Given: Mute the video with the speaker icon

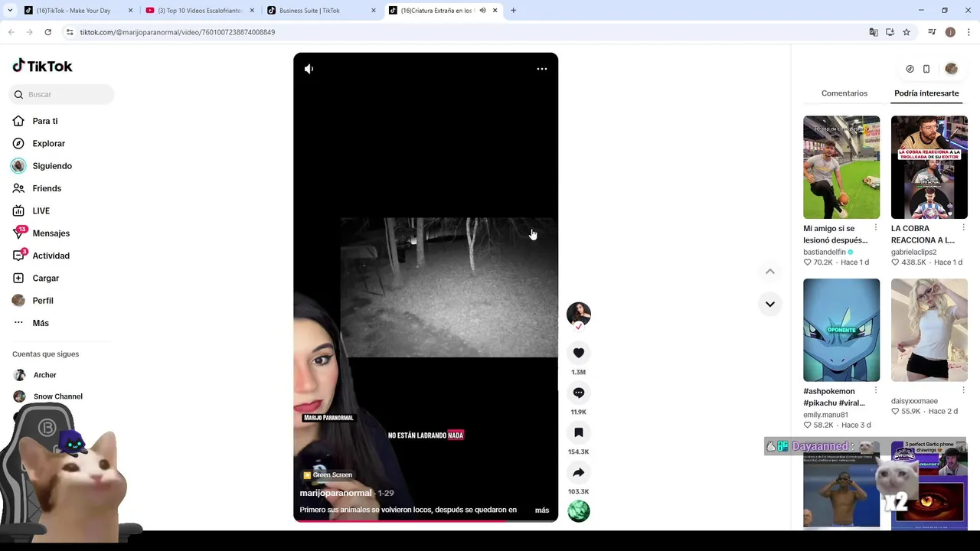Looking at the screenshot, I should (x=309, y=69).
